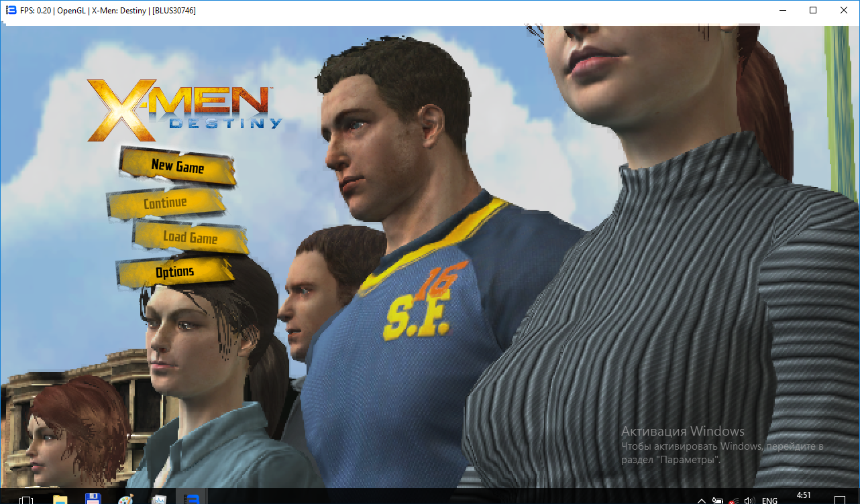Check the battery status tray icon
860x504 pixels.
[717, 501]
